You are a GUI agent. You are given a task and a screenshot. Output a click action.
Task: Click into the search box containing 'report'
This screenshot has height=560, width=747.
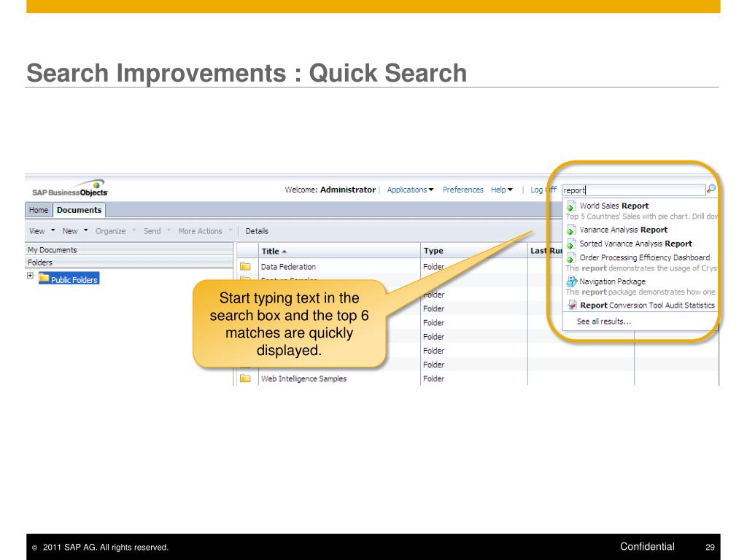tap(634, 190)
